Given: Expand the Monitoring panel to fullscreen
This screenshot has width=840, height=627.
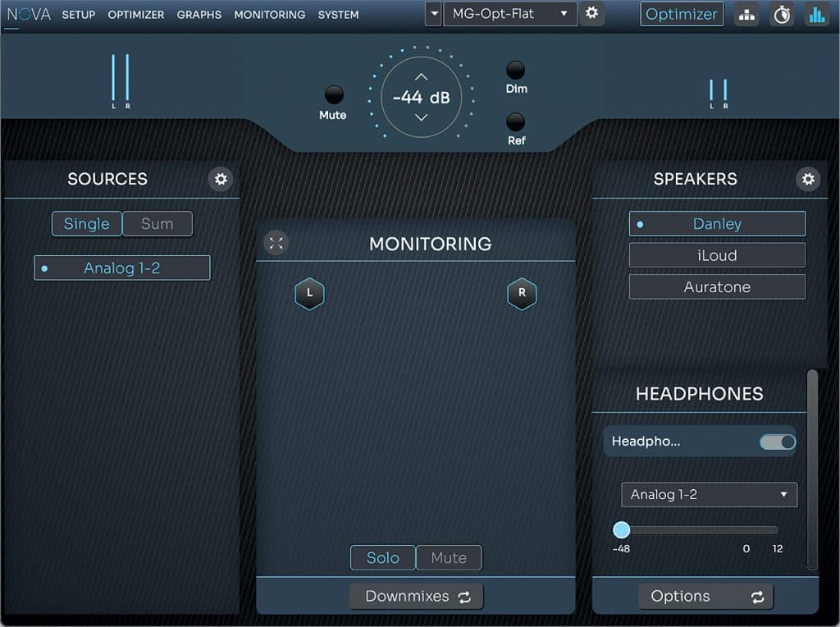Looking at the screenshot, I should pos(276,243).
